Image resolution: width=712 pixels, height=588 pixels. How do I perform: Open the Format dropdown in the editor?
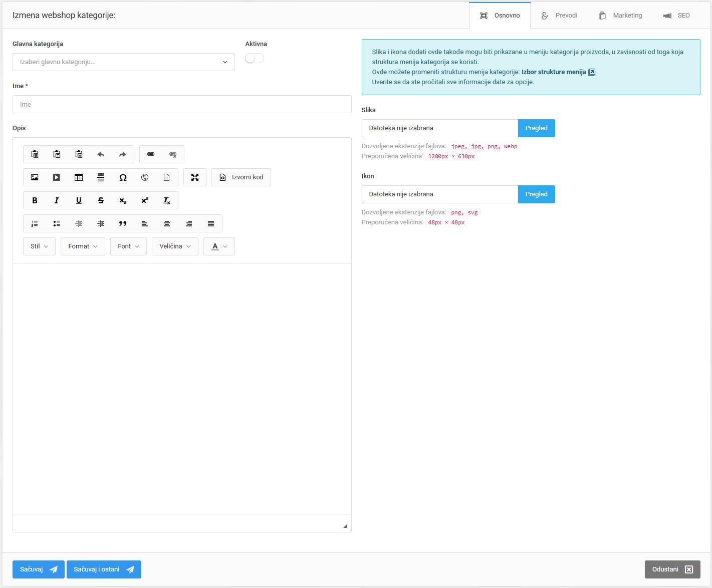pos(82,246)
